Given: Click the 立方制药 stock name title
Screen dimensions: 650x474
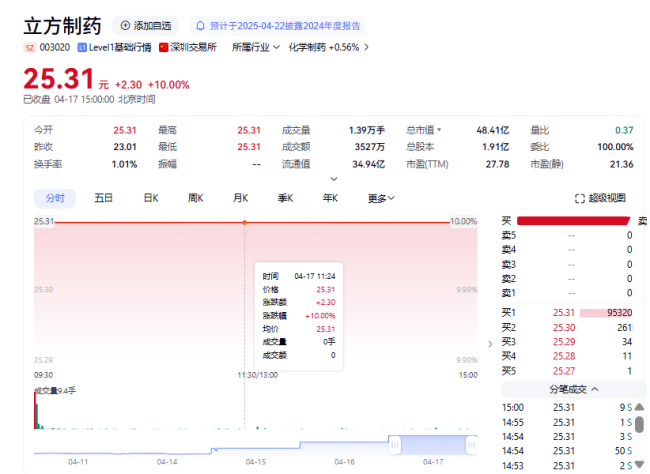Looking at the screenshot, I should (x=63, y=26).
